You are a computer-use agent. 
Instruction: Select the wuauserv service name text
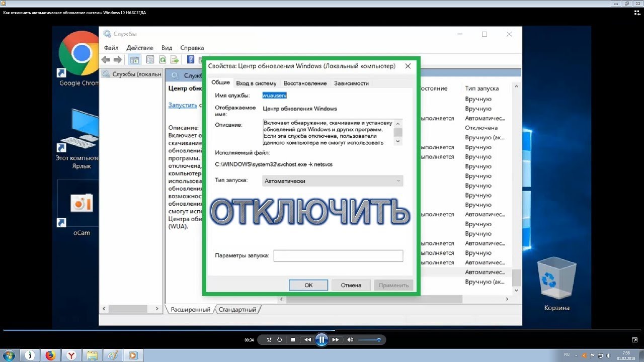pyautogui.click(x=275, y=95)
